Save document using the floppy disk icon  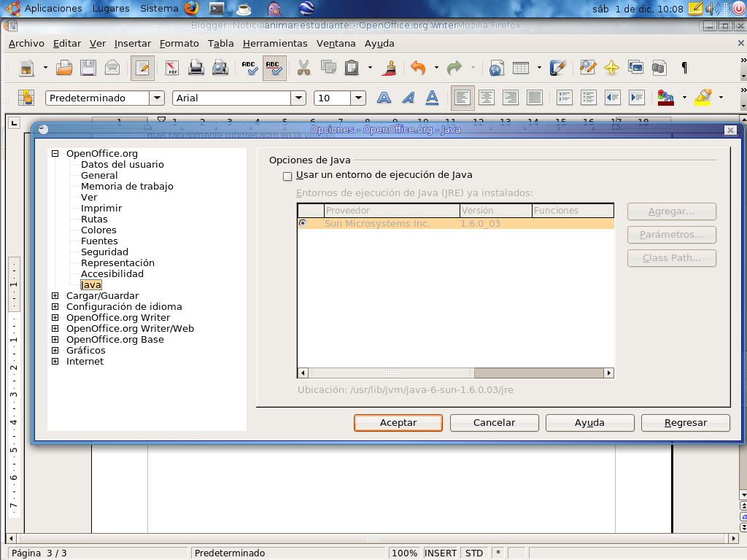(x=88, y=68)
